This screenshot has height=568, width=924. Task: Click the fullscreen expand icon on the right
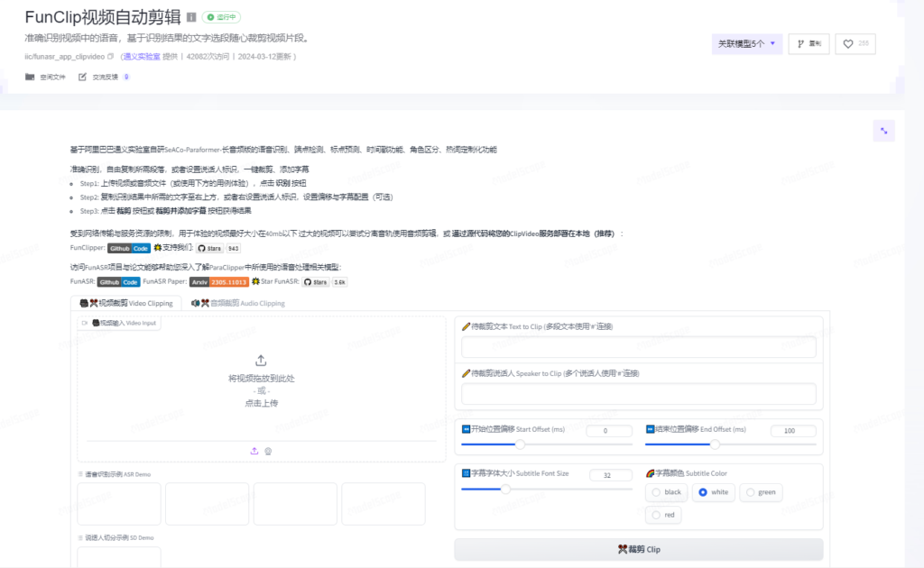pyautogui.click(x=883, y=129)
